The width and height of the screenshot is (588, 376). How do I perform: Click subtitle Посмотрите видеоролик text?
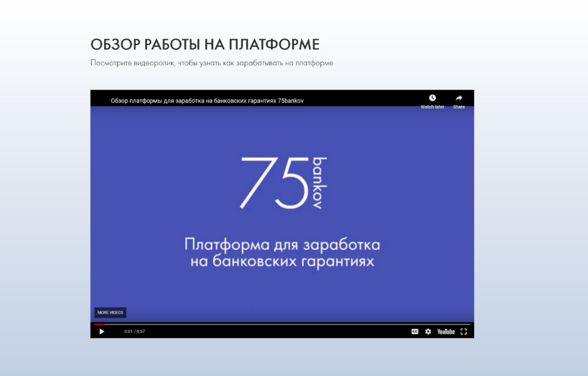click(x=212, y=63)
